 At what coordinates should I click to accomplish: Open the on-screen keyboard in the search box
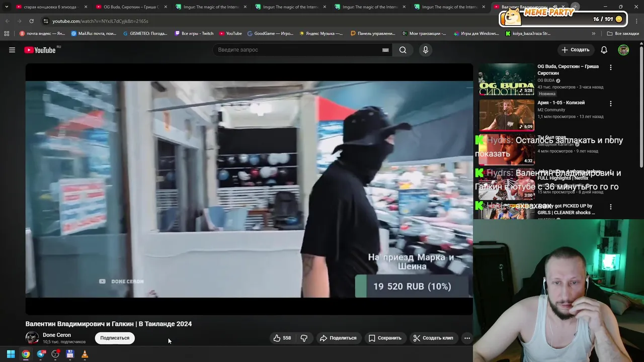coord(385,50)
